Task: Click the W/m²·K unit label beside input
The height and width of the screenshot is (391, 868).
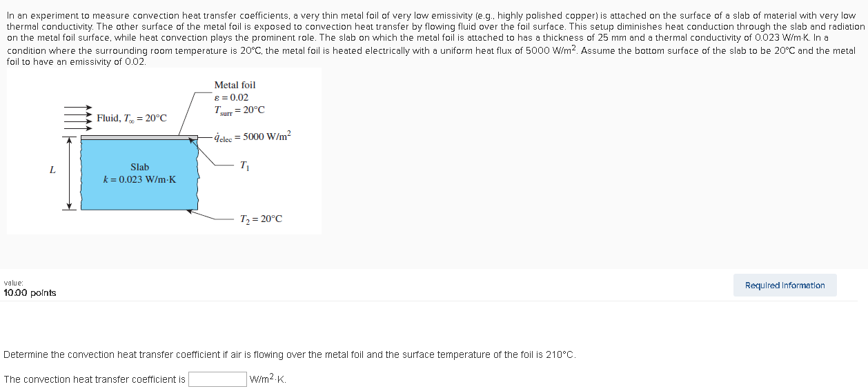Action: click(x=268, y=379)
